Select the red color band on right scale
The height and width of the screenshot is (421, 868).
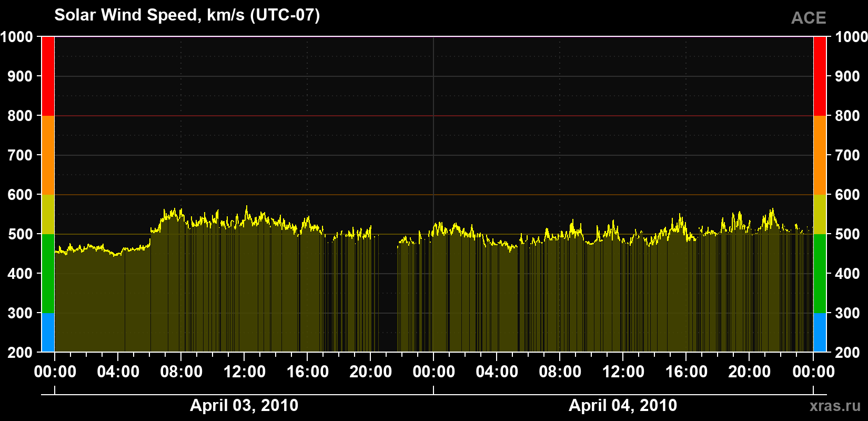tap(820, 76)
